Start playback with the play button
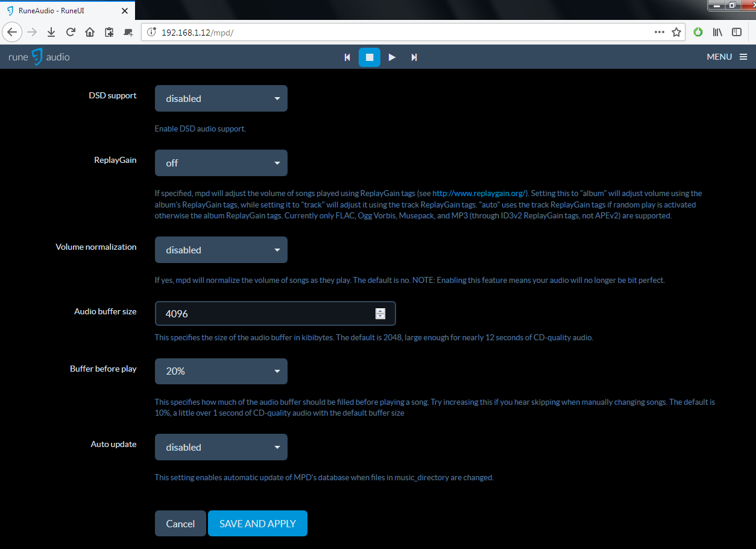This screenshot has width=756, height=549. (x=392, y=57)
